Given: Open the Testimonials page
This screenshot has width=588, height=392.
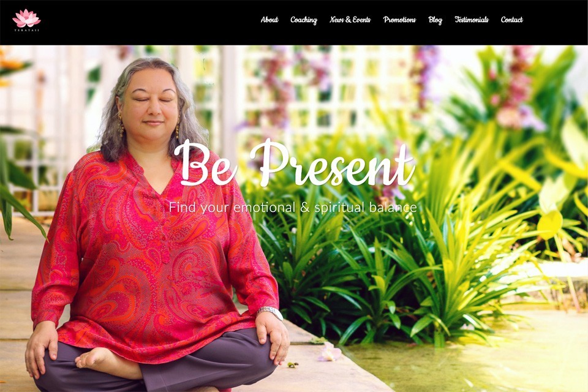Looking at the screenshot, I should point(472,20).
